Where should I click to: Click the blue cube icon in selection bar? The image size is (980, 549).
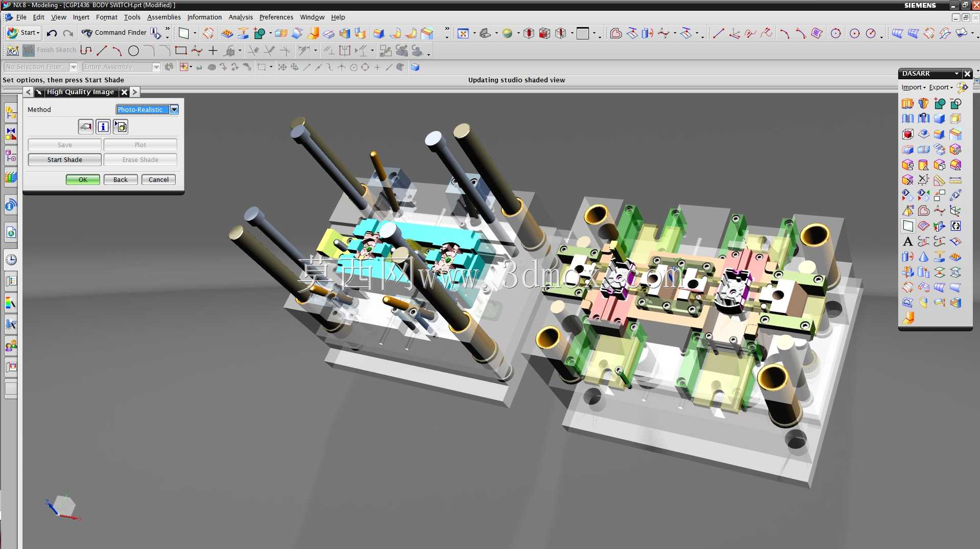(415, 67)
